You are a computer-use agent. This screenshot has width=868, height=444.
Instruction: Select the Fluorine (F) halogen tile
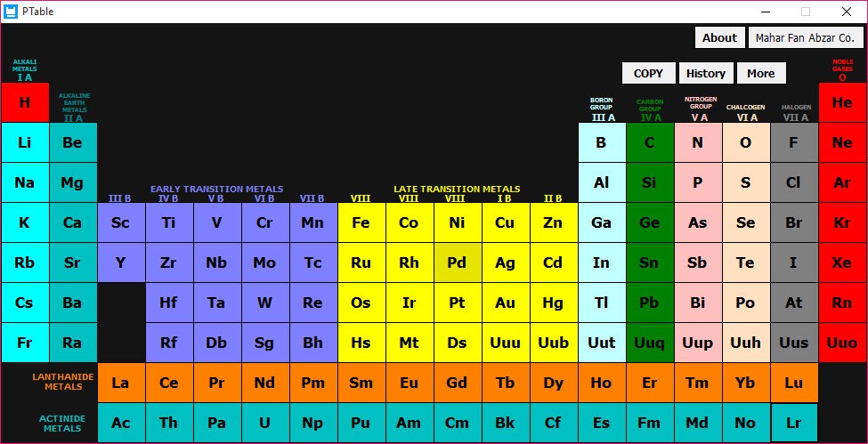(794, 142)
